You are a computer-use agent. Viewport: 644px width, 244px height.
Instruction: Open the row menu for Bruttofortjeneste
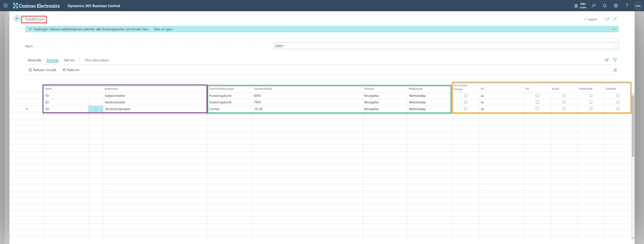point(96,109)
